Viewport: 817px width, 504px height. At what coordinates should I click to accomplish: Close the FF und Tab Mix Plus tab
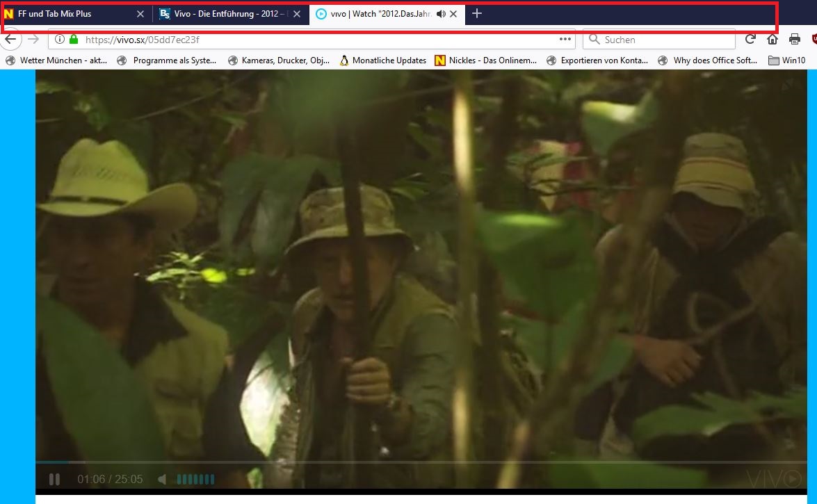pos(140,14)
